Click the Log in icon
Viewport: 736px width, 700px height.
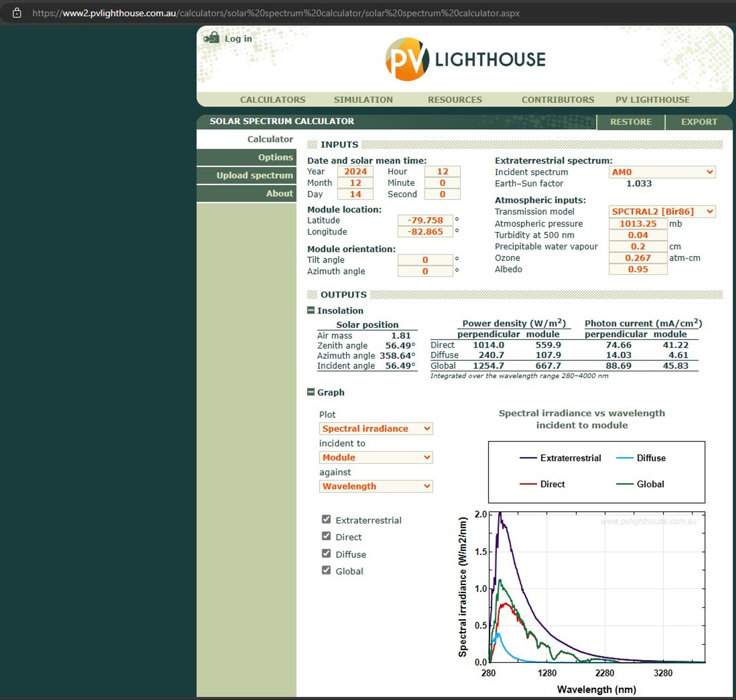[213, 39]
